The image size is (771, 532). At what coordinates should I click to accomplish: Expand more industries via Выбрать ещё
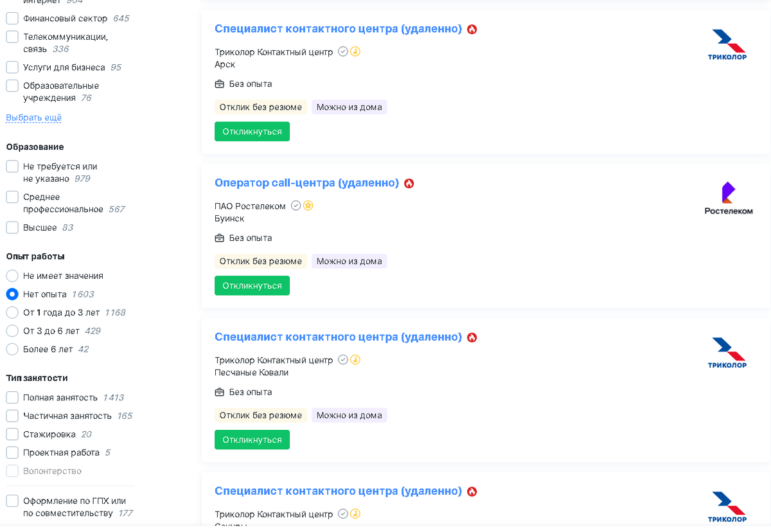34,118
